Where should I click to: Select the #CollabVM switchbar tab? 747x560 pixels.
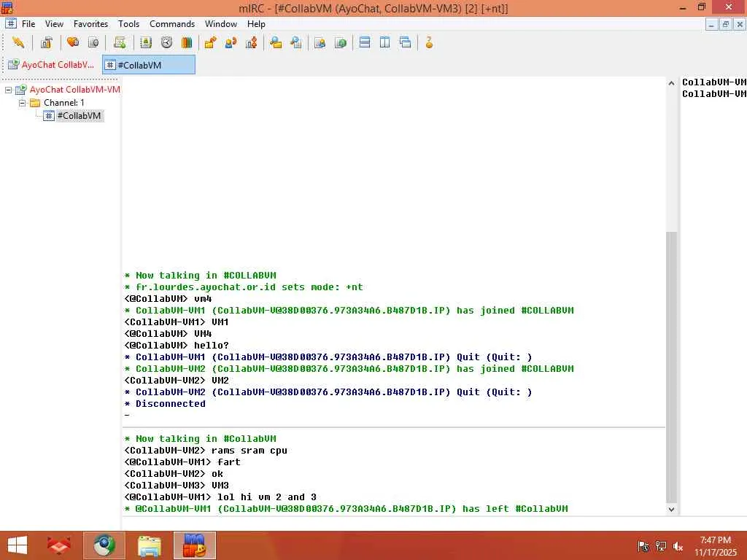tap(149, 65)
